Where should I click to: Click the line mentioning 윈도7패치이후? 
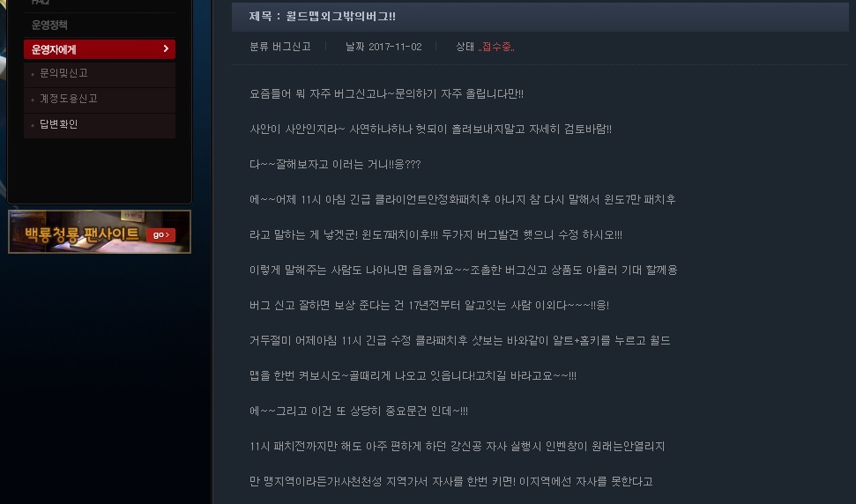click(x=435, y=235)
